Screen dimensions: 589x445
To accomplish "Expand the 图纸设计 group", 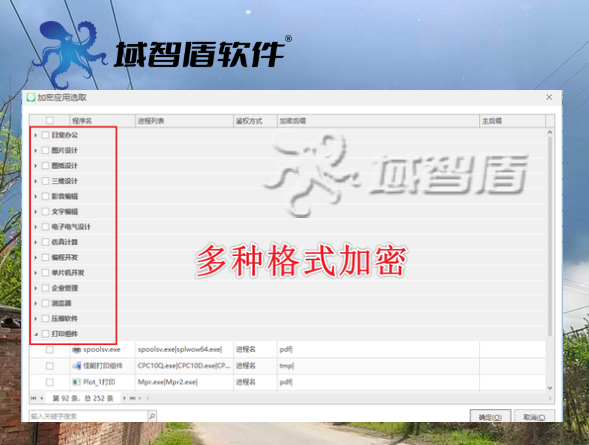I will click(36, 166).
